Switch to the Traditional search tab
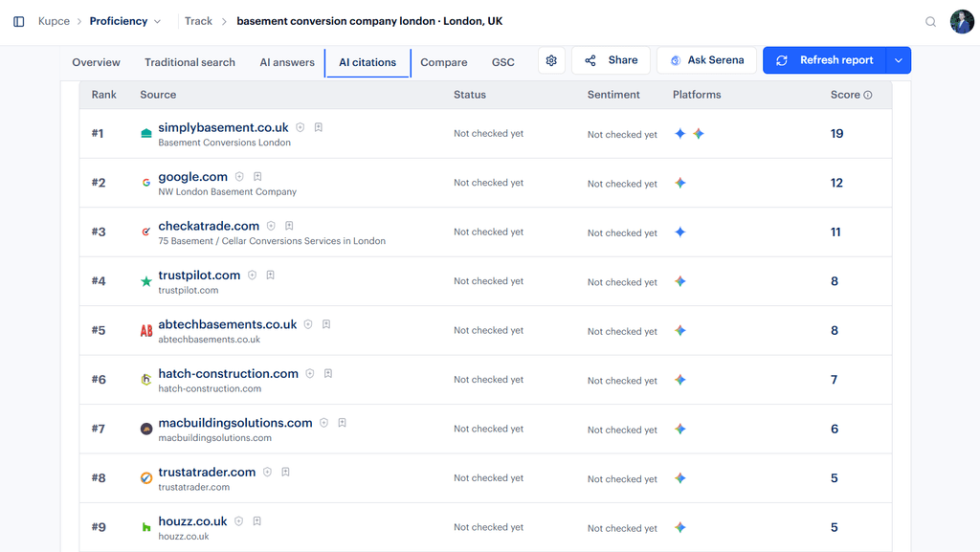Viewport: 980px width, 552px height. pos(190,62)
